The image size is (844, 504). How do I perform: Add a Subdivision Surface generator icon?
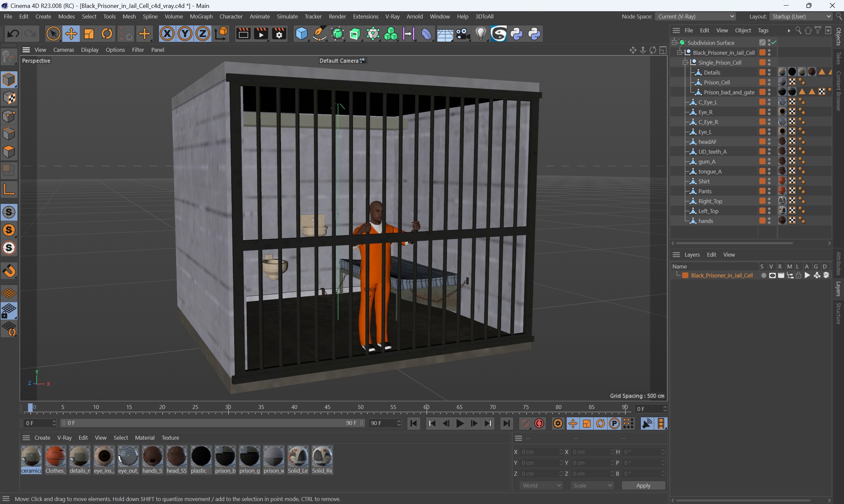click(x=337, y=34)
